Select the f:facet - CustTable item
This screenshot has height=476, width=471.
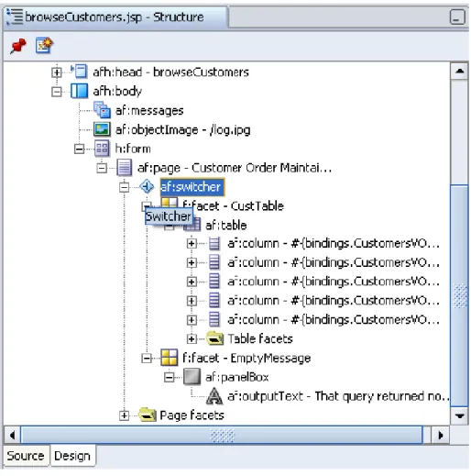click(233, 205)
